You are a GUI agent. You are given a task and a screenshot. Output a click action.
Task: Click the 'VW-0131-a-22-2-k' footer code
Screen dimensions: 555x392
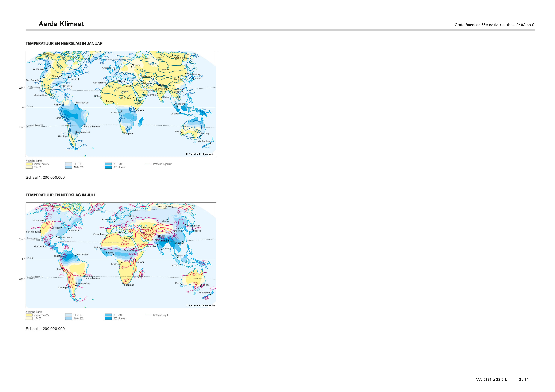pyautogui.click(x=491, y=379)
